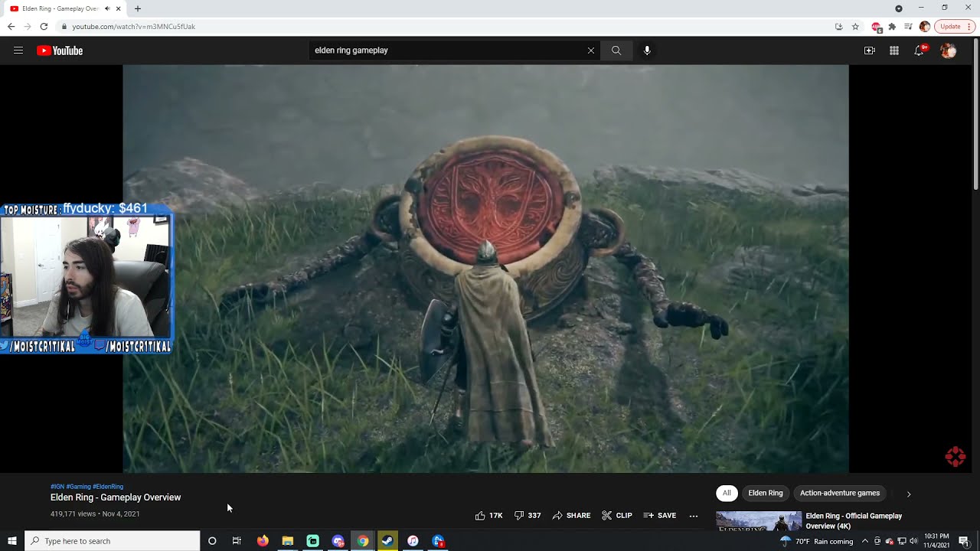Image resolution: width=980 pixels, height=551 pixels.
Task: Open the clock showing 10:31 PM
Action: pyautogui.click(x=937, y=541)
